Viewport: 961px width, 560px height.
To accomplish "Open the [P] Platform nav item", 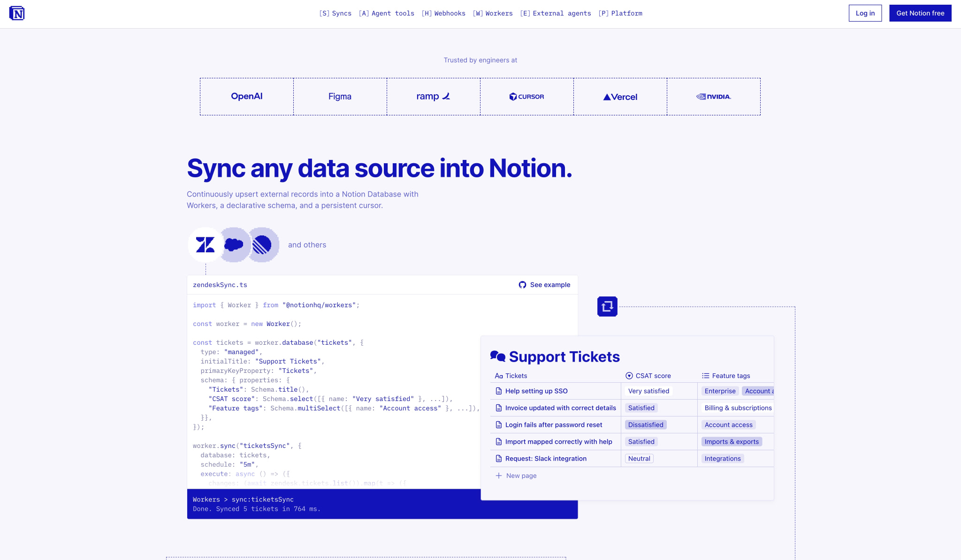I will [x=620, y=13].
